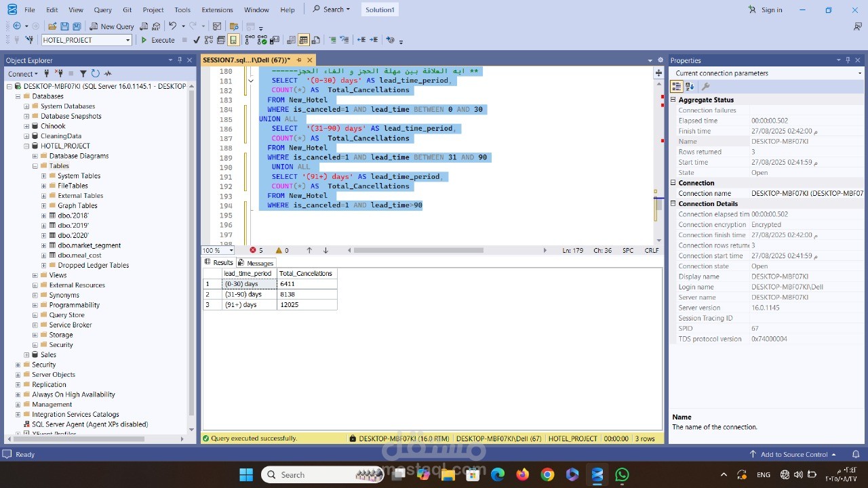Screen dimensions: 868x488
Task: Expand the dbo.market_segment table
Action: (44, 245)
